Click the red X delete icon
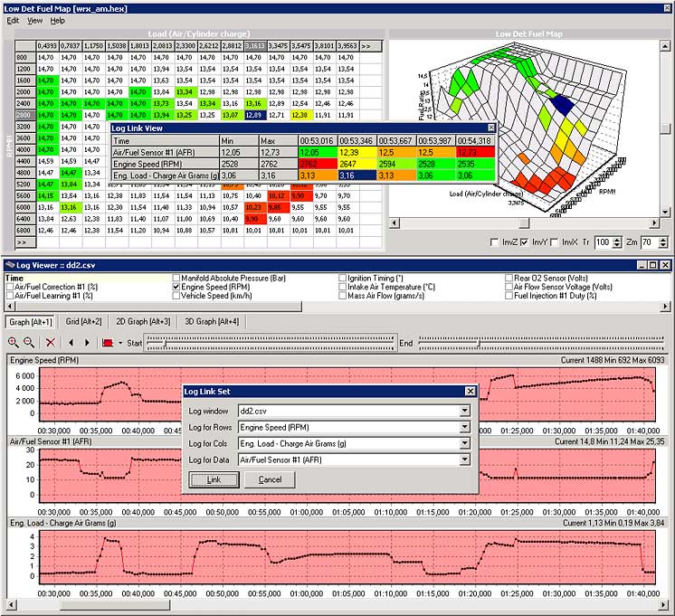Image resolution: width=675 pixels, height=616 pixels. click(x=51, y=343)
